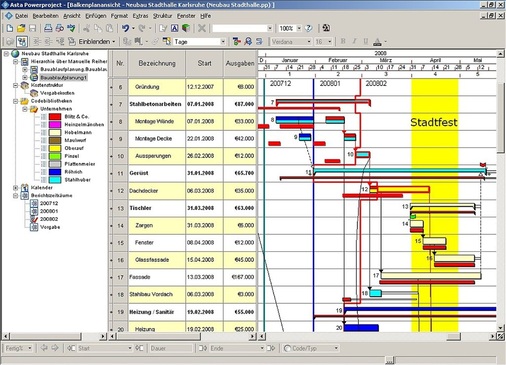Click the Einblenden show-level icon

coord(72,41)
